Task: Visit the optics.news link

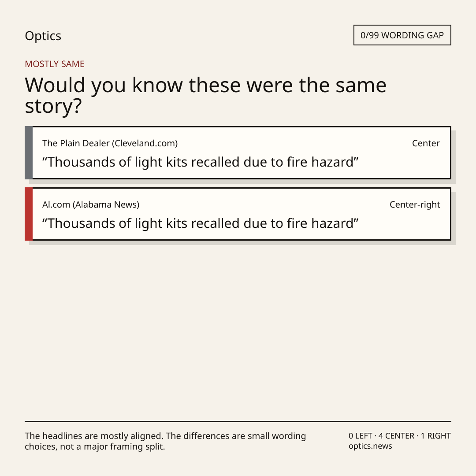Action: (370, 446)
